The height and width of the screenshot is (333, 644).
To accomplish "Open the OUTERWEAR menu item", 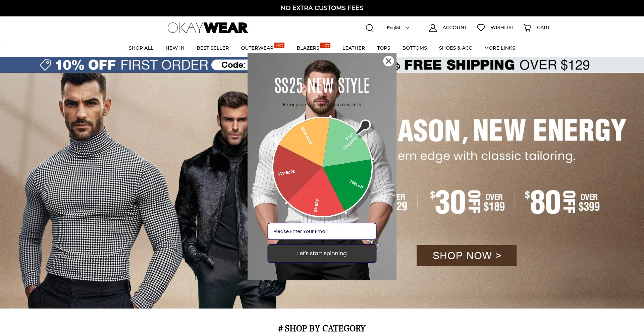I will coord(257,48).
